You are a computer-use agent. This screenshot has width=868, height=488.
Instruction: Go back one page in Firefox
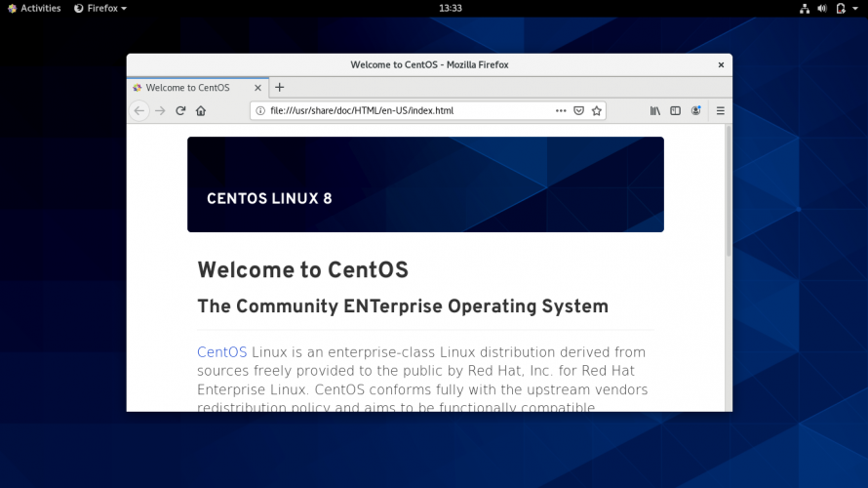[138, 111]
